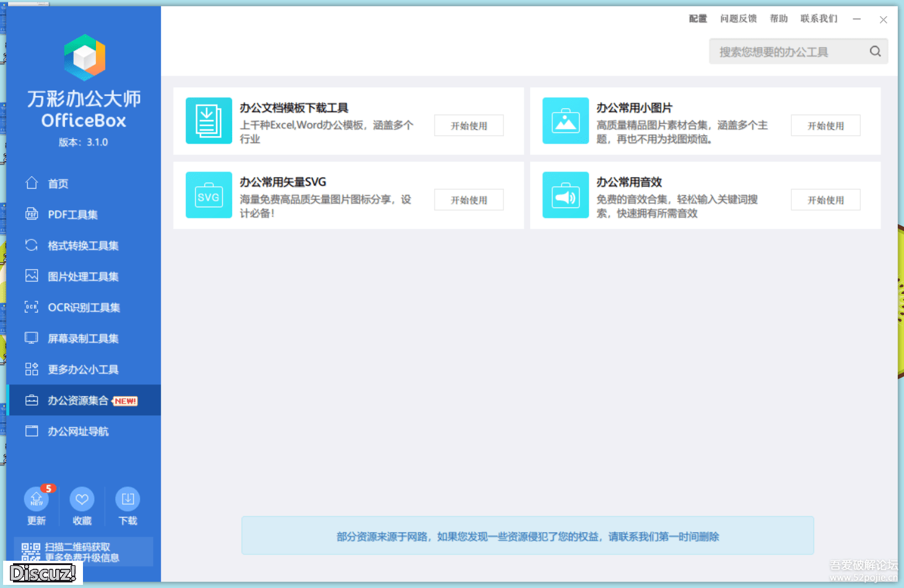Click 开始使用 for 办公常用音效
The image size is (904, 588).
pyautogui.click(x=825, y=200)
